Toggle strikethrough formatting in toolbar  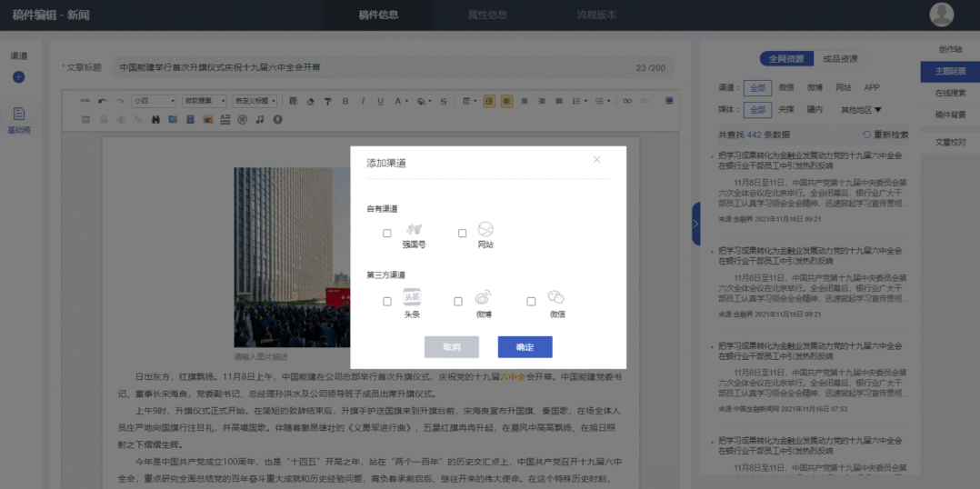coord(444,101)
